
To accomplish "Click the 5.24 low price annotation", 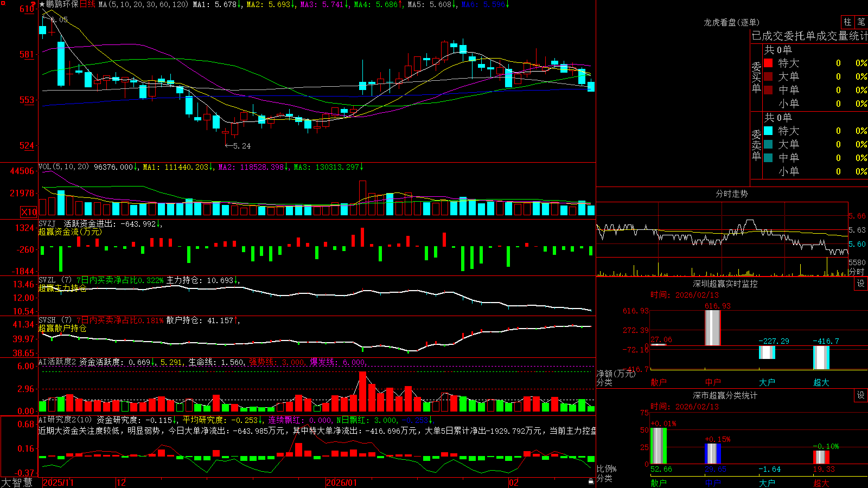I will tap(242, 146).
